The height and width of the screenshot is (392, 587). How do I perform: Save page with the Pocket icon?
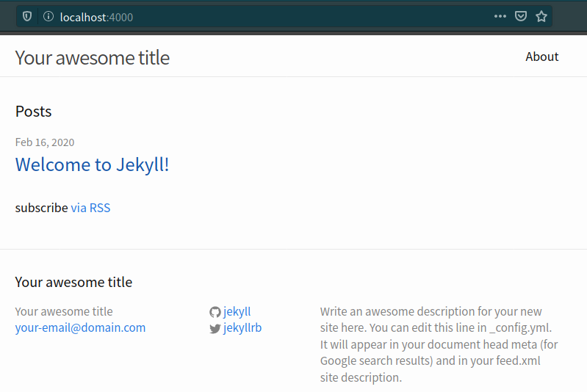tap(521, 16)
